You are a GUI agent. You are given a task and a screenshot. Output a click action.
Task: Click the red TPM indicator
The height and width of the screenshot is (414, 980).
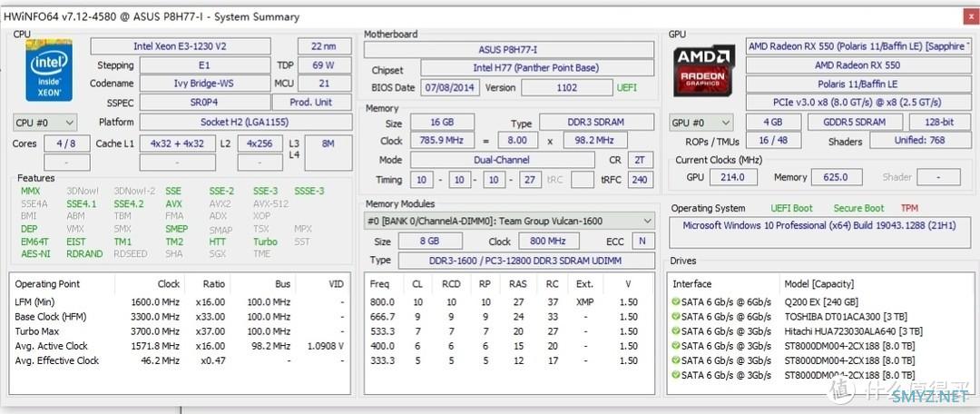pyautogui.click(x=909, y=208)
